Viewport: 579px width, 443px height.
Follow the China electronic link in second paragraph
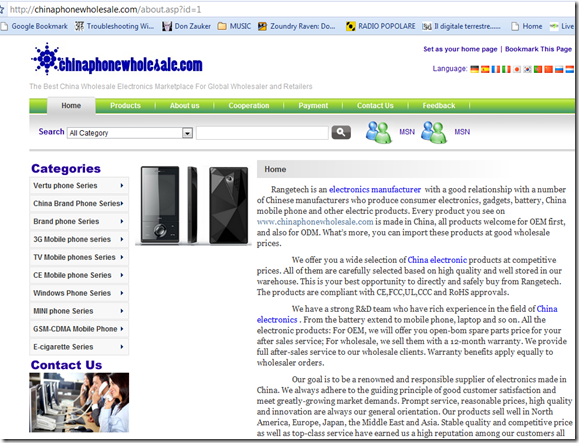pyautogui.click(x=437, y=260)
